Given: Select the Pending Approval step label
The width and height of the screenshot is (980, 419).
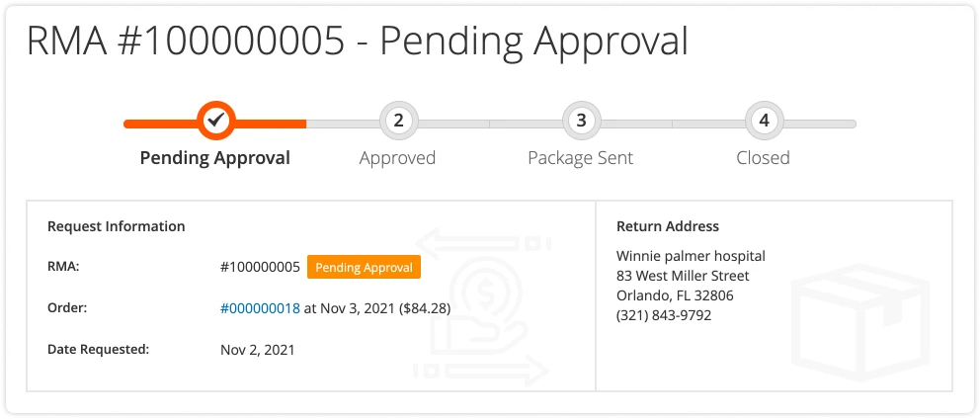Looking at the screenshot, I should 215,158.
